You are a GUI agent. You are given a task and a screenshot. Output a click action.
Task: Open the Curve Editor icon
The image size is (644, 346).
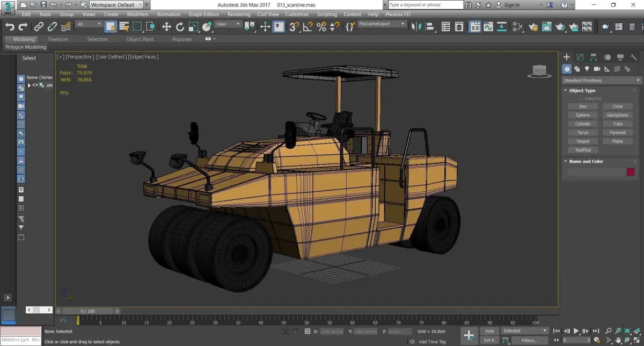click(x=488, y=26)
